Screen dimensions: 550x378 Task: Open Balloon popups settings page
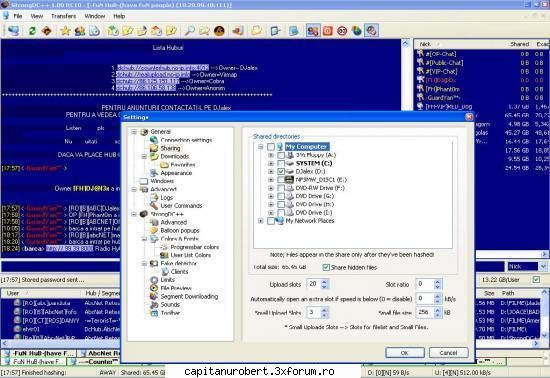(x=180, y=230)
